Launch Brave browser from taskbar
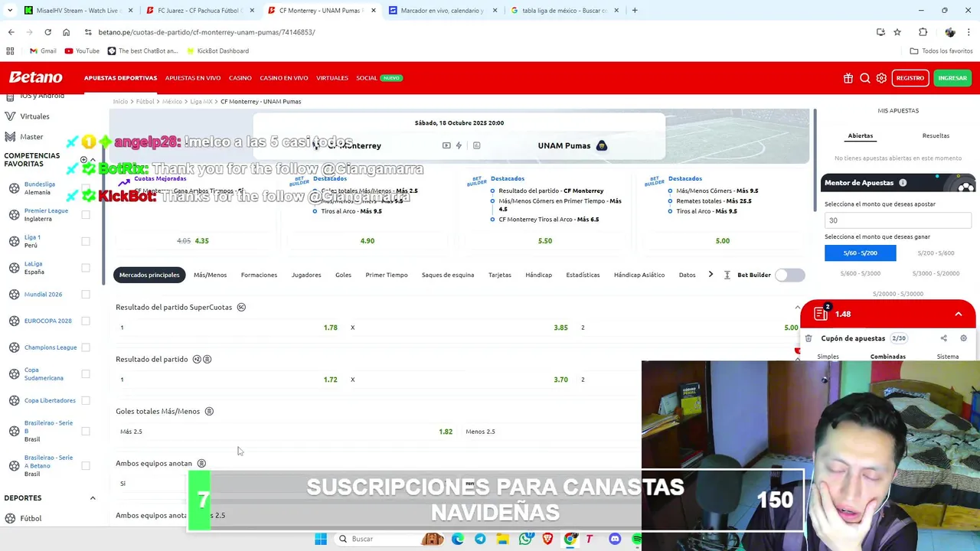 [x=547, y=539]
